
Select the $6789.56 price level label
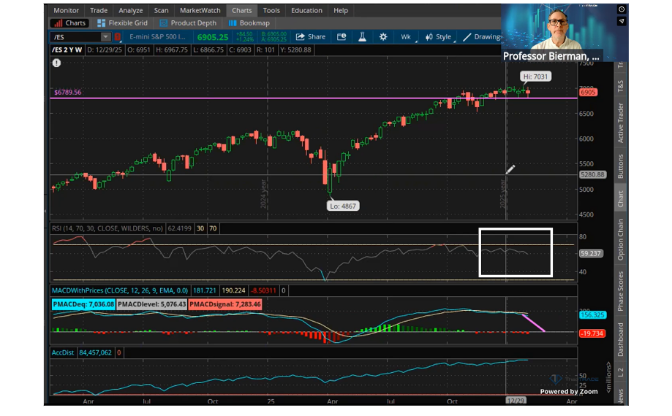67,92
